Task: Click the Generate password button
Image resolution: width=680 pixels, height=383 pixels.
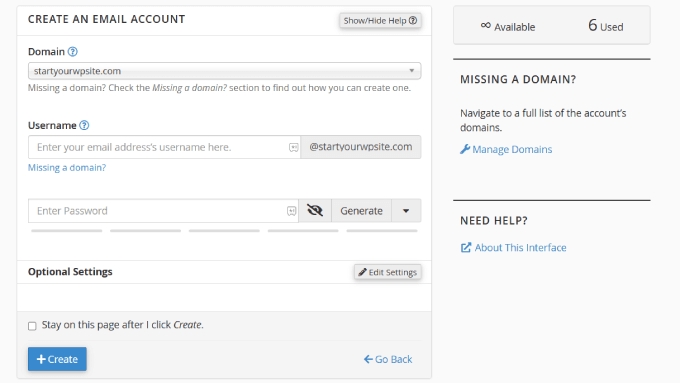Action: (361, 211)
